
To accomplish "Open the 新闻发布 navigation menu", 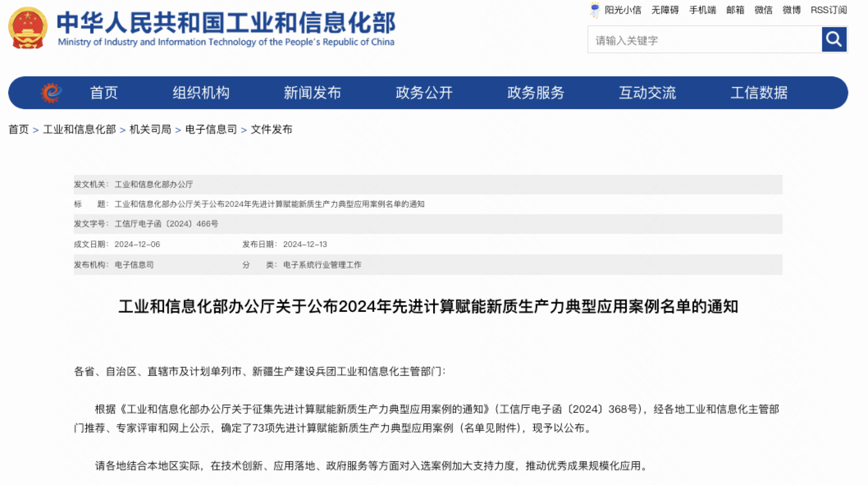I will 313,93.
